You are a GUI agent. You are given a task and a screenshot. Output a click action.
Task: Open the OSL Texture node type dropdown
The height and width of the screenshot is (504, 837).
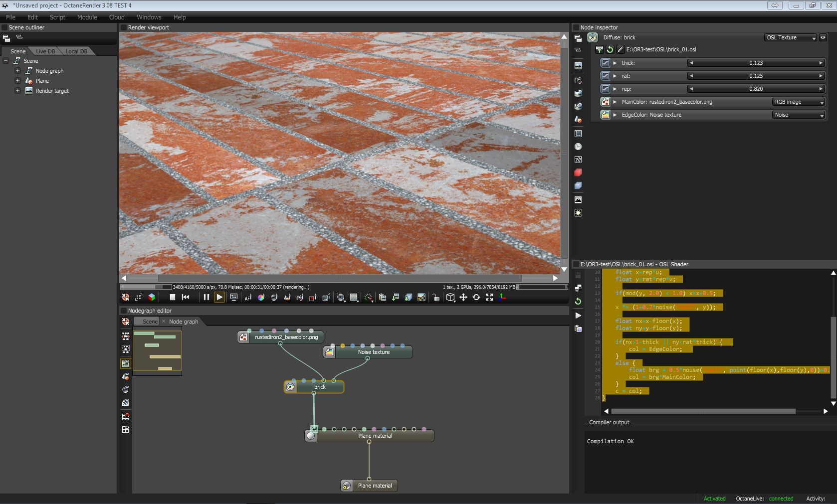click(790, 37)
